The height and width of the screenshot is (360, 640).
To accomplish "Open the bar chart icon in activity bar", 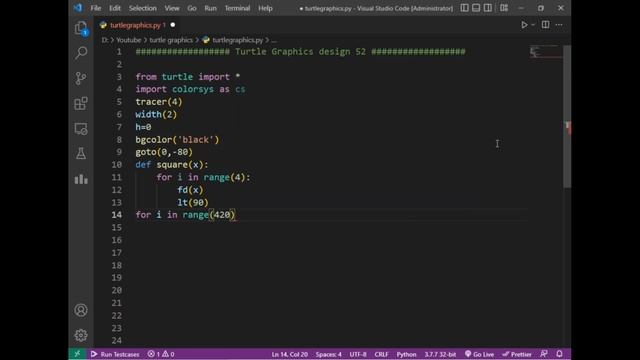I will (x=81, y=179).
